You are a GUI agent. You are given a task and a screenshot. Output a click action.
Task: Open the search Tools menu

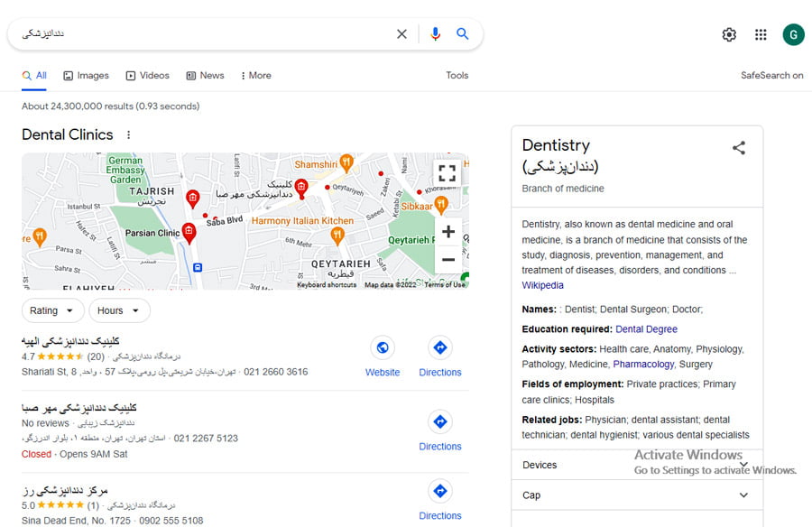457,76
